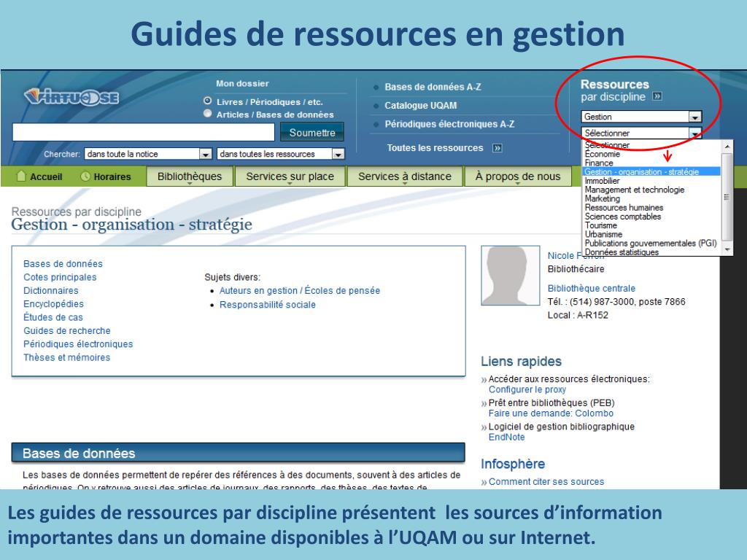Screen dimensions: 747x560
Task: Click the search text input field
Action: 144,132
